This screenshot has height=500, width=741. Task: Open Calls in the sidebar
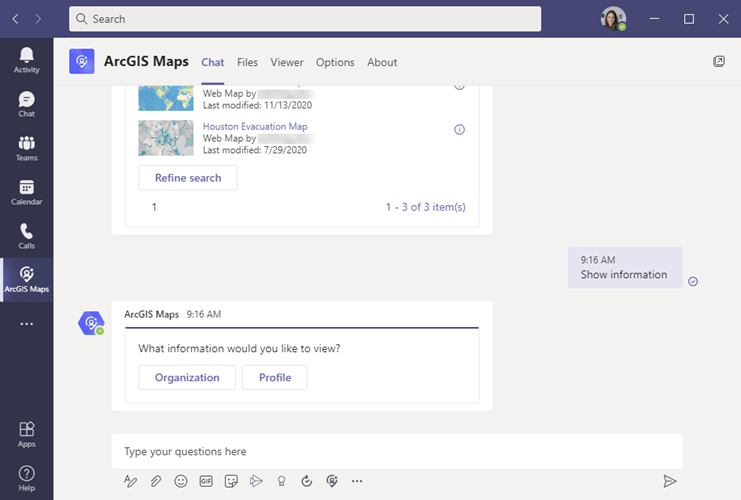[26, 236]
